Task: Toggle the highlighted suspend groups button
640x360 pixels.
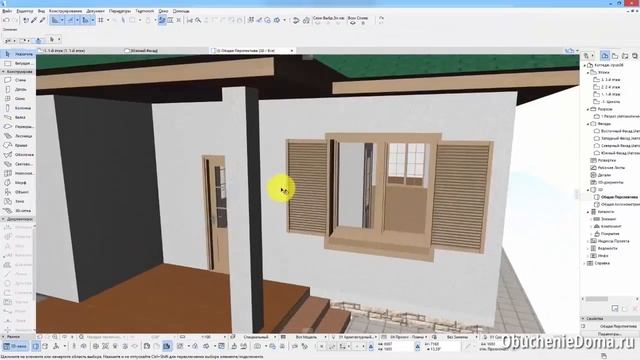Action: point(162,20)
